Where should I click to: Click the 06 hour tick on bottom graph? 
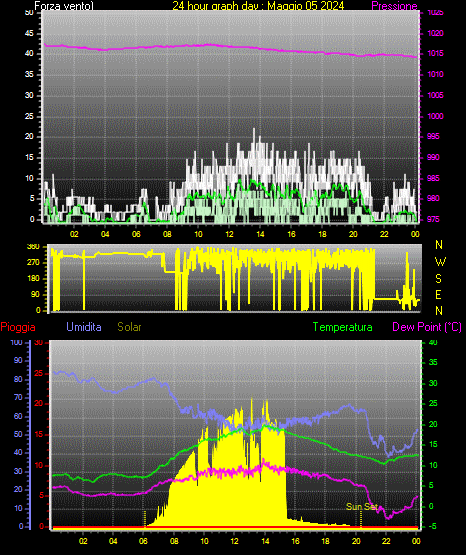[143, 541]
